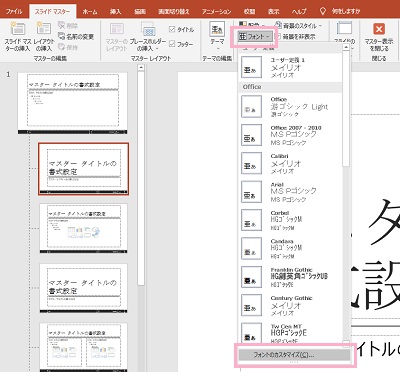Click the 削除 delete button
400x372 pixels.
68,26
